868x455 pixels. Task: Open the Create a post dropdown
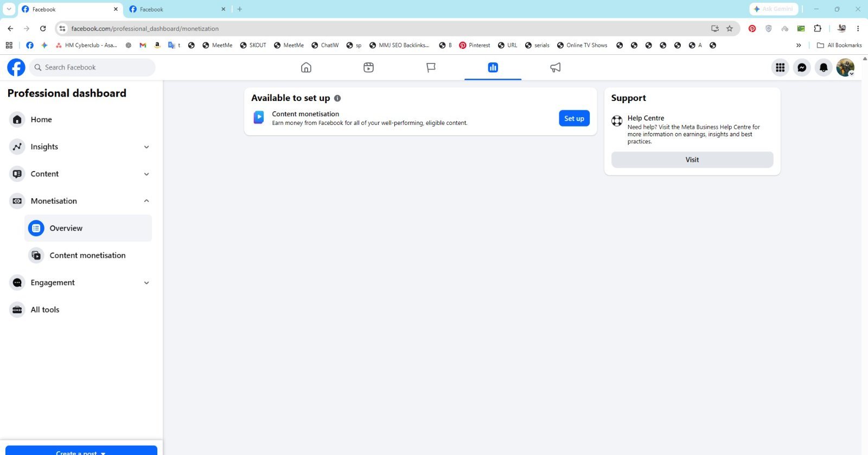[81, 450]
